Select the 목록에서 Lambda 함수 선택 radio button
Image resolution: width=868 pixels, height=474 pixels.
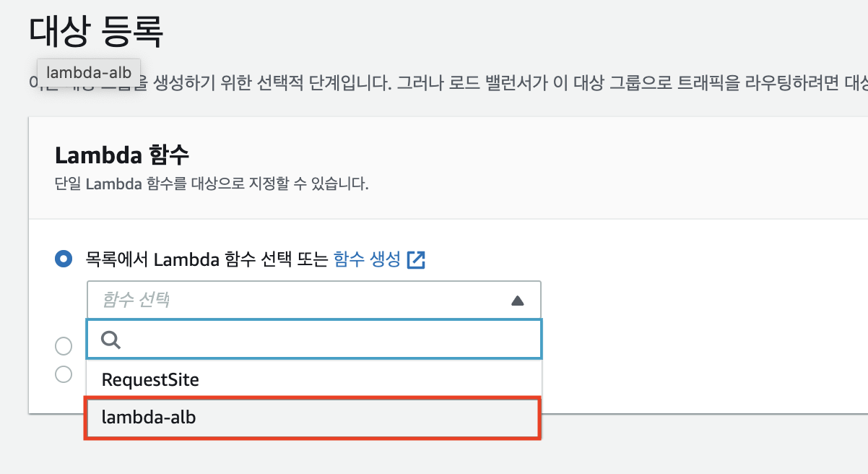click(64, 259)
